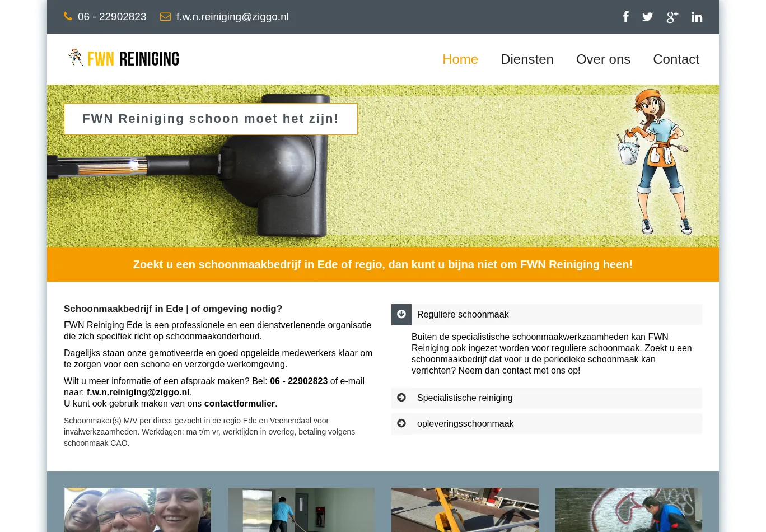Click the envelope email icon
Screen dimensions: 766x532
click(165, 17)
